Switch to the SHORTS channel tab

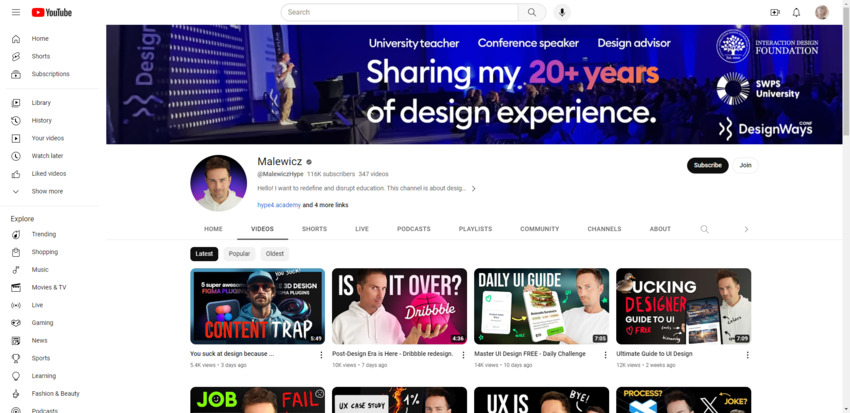314,229
